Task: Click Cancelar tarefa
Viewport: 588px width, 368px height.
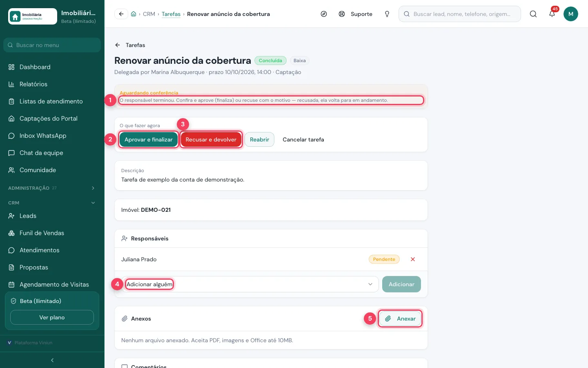Action: (303, 139)
